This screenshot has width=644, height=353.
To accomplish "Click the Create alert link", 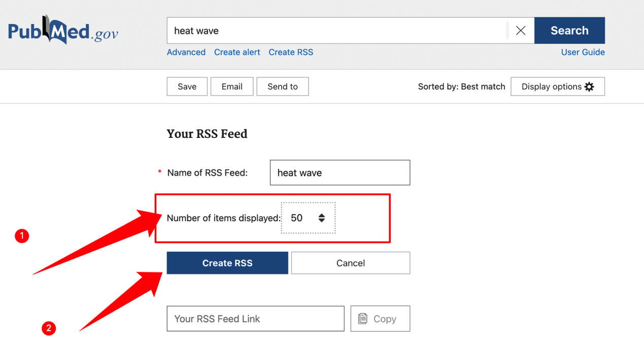I will [236, 52].
